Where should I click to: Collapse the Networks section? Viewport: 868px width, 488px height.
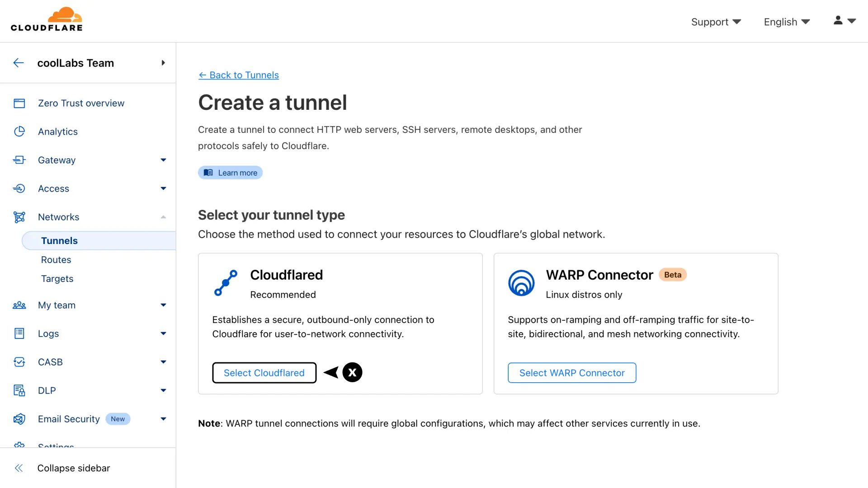(163, 217)
